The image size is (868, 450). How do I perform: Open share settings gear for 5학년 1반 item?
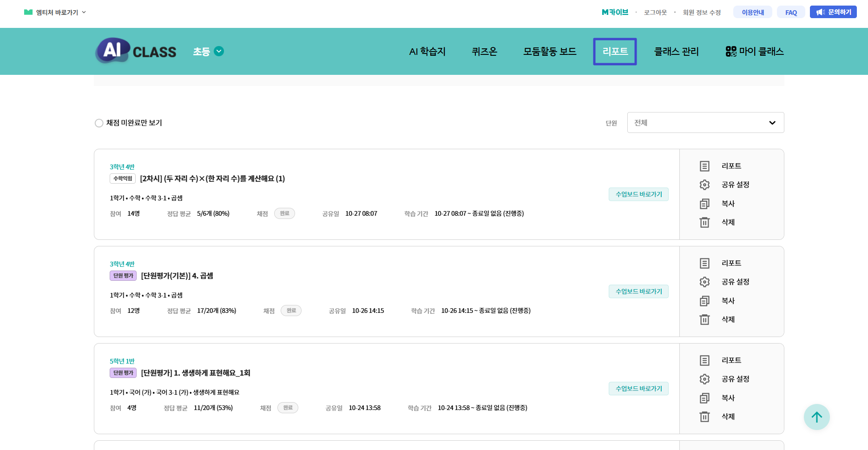click(704, 379)
